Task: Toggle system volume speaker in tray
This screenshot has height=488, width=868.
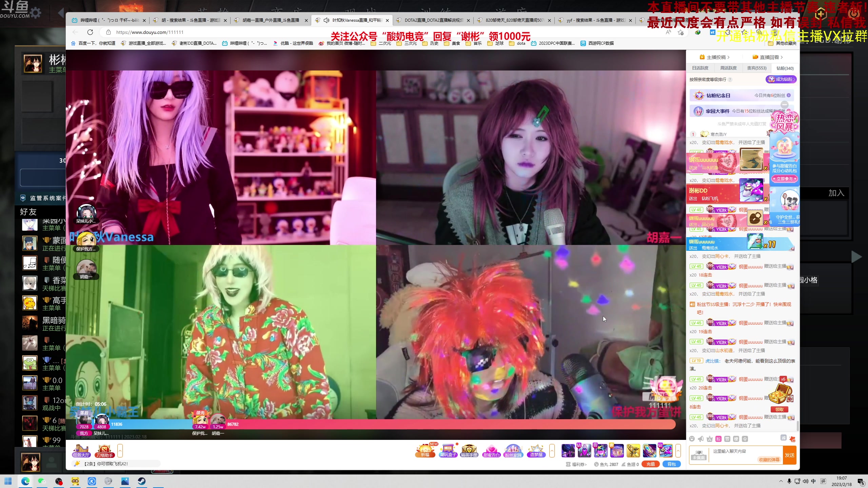Action: pyautogui.click(x=805, y=481)
